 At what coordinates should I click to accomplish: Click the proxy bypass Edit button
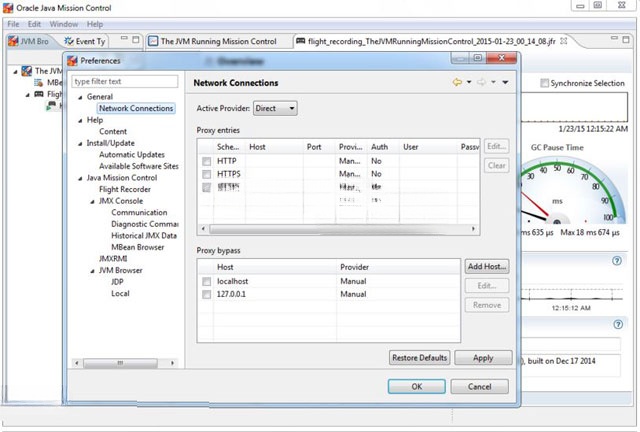click(x=487, y=286)
